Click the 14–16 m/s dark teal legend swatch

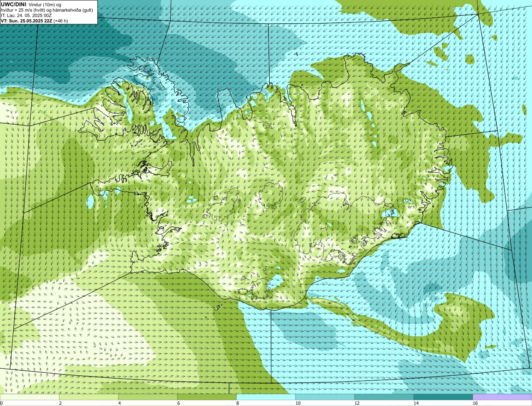[443, 397]
